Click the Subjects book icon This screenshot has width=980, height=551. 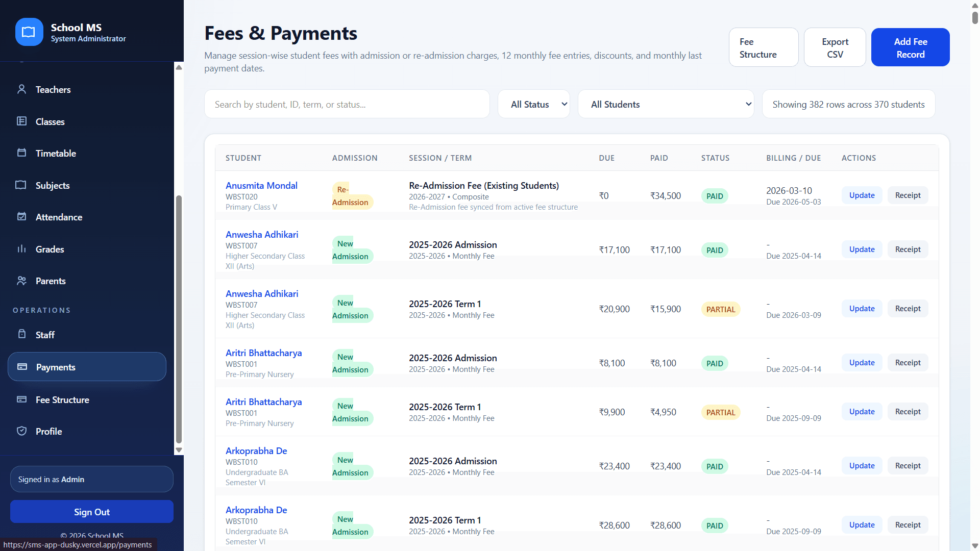pos(21,185)
